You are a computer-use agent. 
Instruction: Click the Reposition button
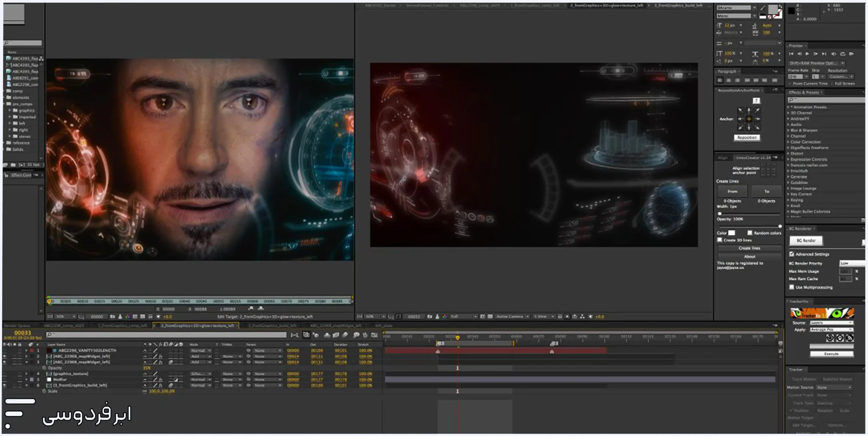click(x=747, y=138)
